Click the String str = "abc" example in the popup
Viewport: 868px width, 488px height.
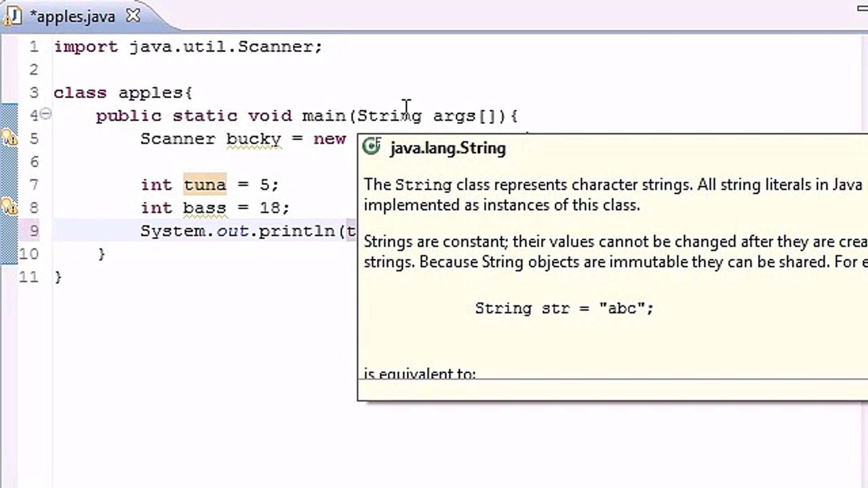click(x=563, y=308)
